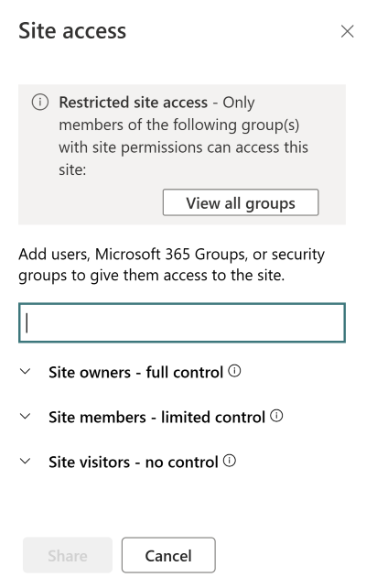Close the Site access panel
This screenshot has height=588, width=366.
tap(348, 31)
